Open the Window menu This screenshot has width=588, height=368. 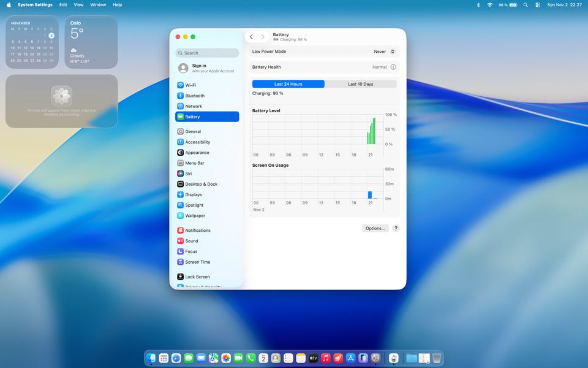click(x=98, y=5)
